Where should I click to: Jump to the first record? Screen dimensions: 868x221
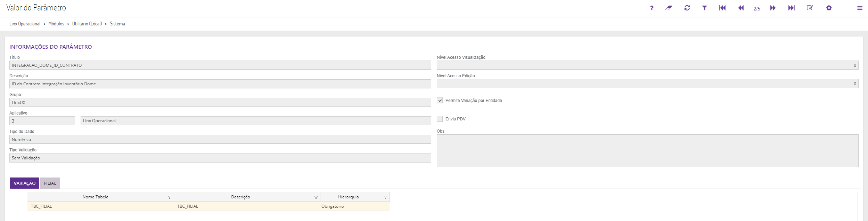coord(722,8)
